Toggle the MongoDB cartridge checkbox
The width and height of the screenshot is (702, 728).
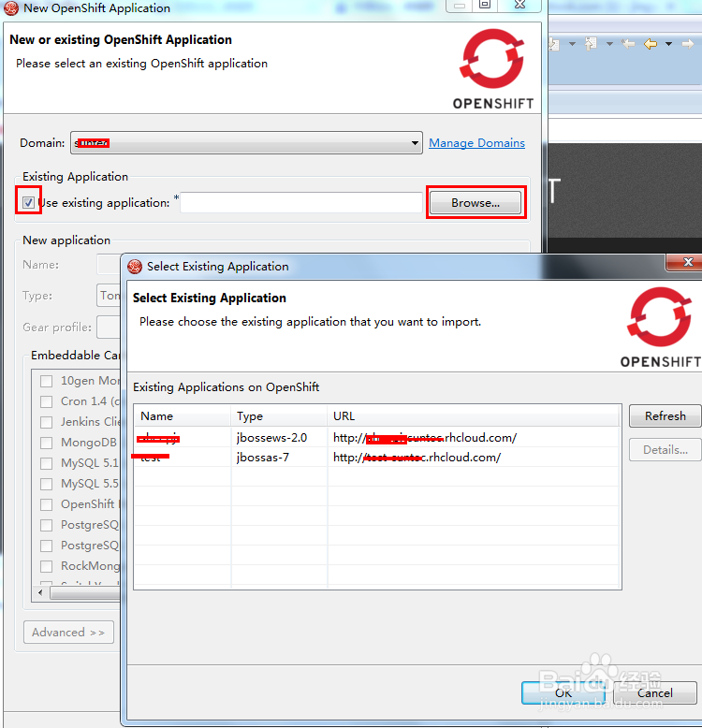pos(47,443)
